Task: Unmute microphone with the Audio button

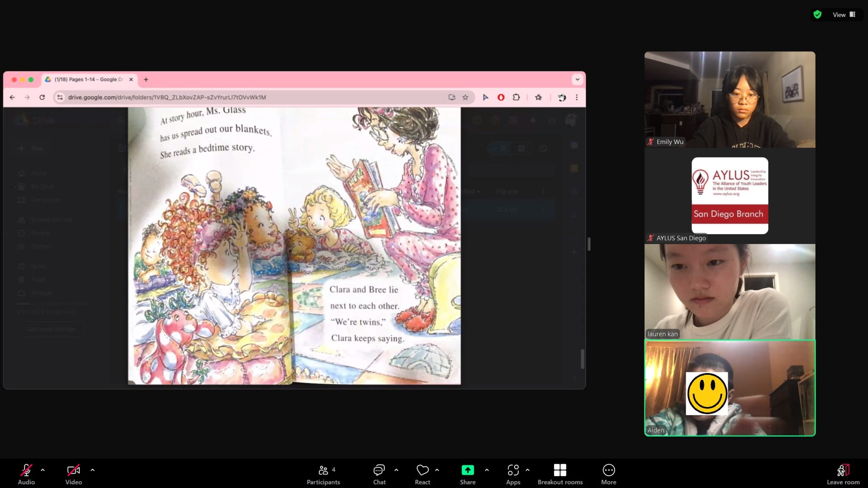Action: click(26, 474)
